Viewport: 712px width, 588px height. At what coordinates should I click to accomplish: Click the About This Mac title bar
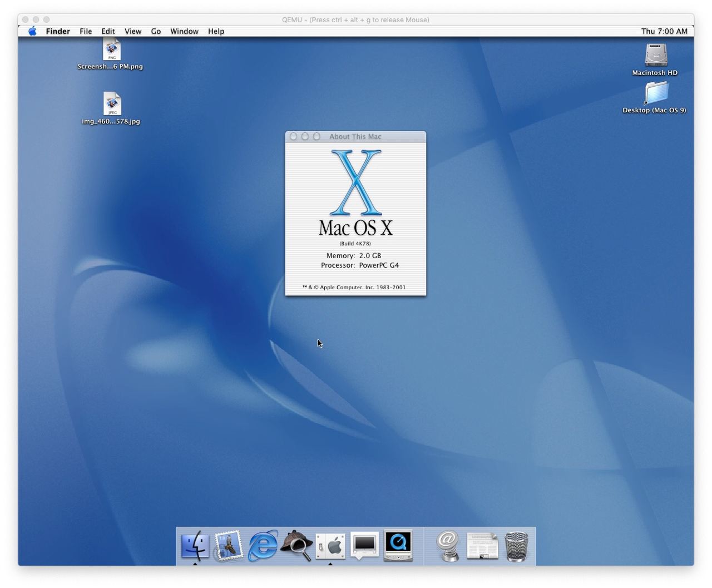click(x=355, y=136)
